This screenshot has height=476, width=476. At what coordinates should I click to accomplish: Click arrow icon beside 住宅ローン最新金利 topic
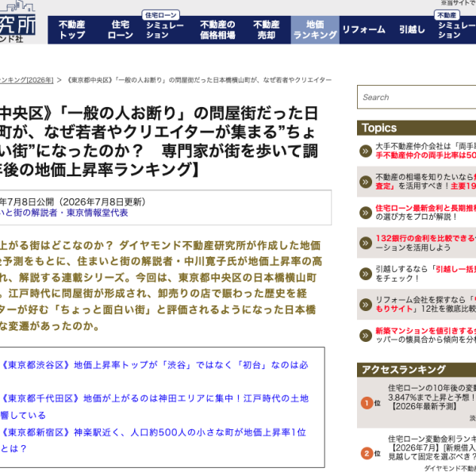[366, 213]
